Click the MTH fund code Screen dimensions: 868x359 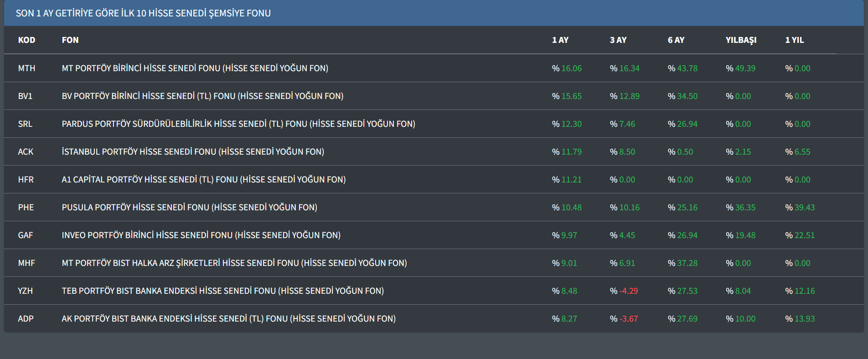pos(26,68)
